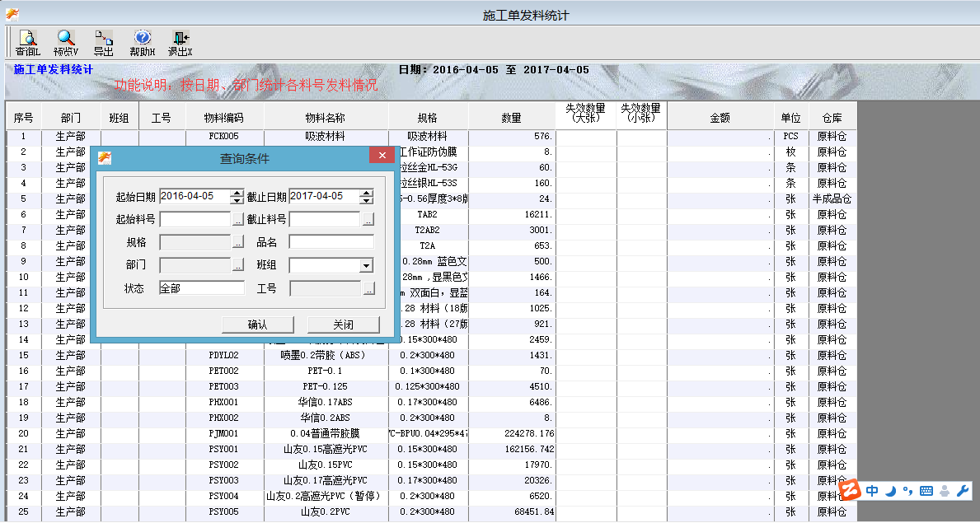Click the 确认 button in query dialog
Screen dimensions: 980x523
257,325
